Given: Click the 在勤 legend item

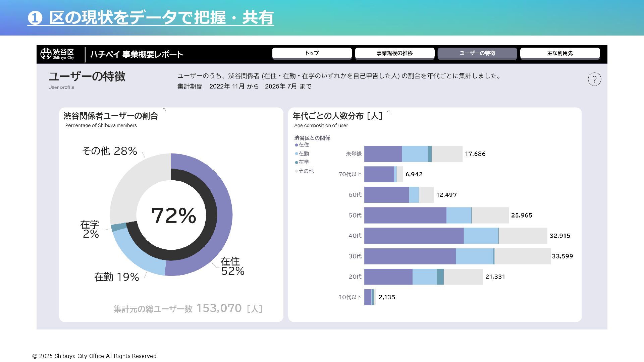Looking at the screenshot, I should 304,154.
